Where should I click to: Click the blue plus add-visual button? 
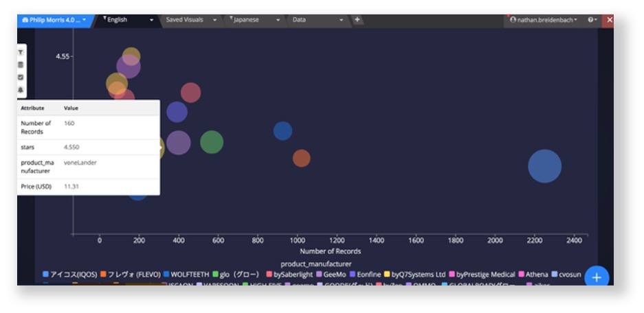[597, 278]
